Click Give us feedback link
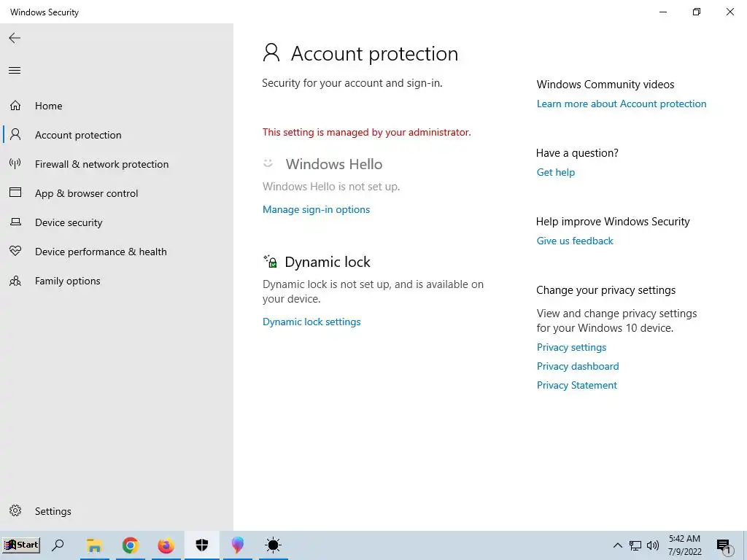The height and width of the screenshot is (560, 747). pyautogui.click(x=575, y=241)
